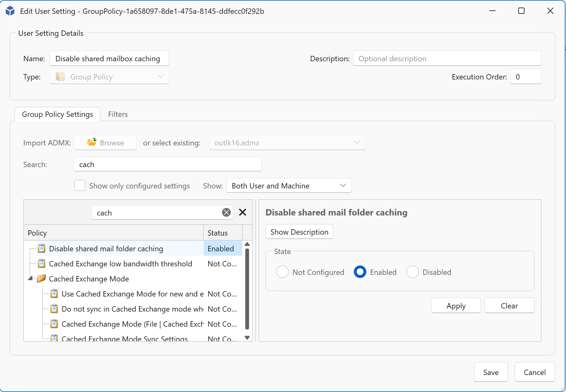Click the Cached Exchange low bandwidth threshold icon
The image size is (566, 392).
pyautogui.click(x=42, y=264)
